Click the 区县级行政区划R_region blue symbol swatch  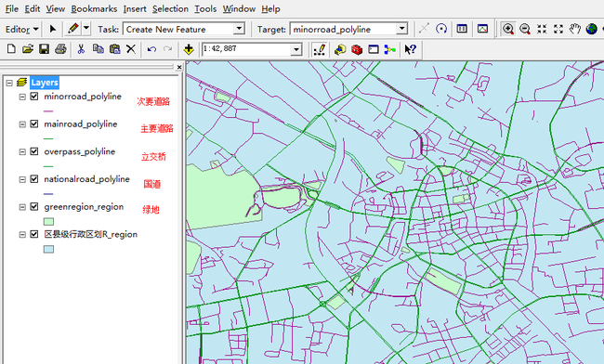point(48,250)
